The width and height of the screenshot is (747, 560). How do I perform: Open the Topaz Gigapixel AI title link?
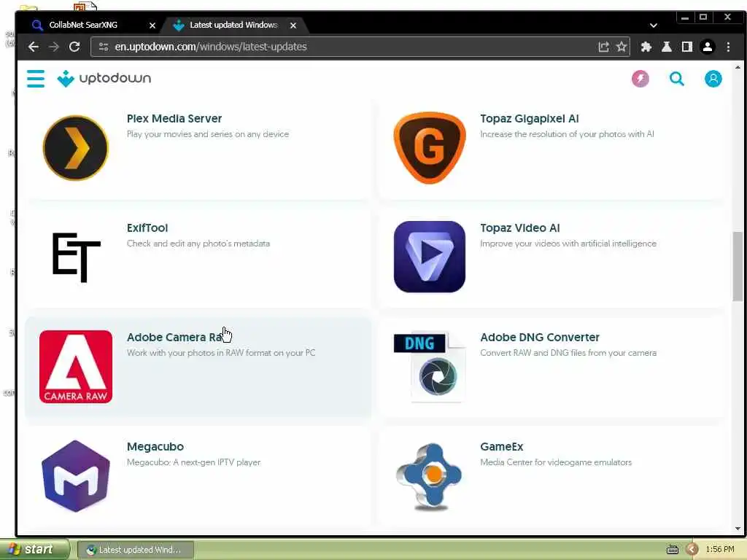tap(530, 119)
